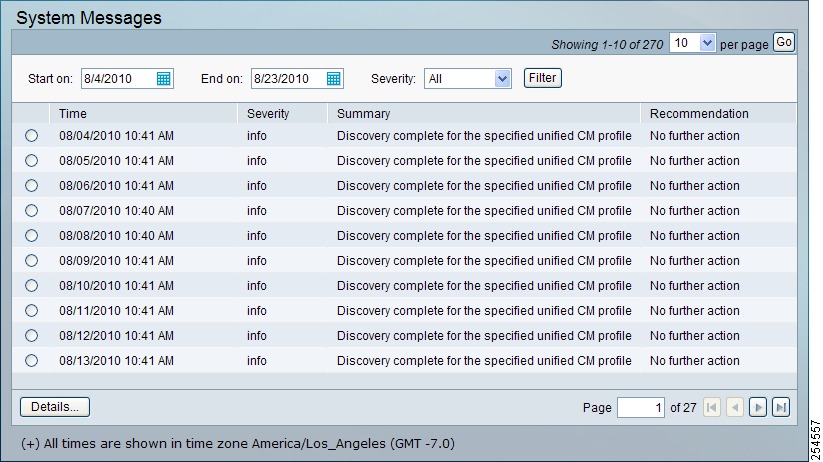Click the Showing 1-10 of 270 text
The height and width of the screenshot is (462, 823).
coord(607,45)
